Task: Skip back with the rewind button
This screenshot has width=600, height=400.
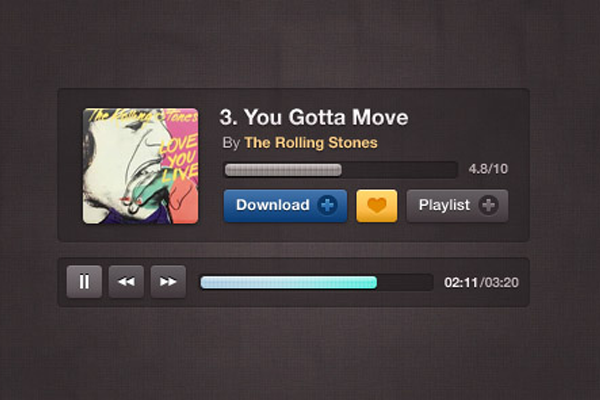Action: pyautogui.click(x=126, y=282)
